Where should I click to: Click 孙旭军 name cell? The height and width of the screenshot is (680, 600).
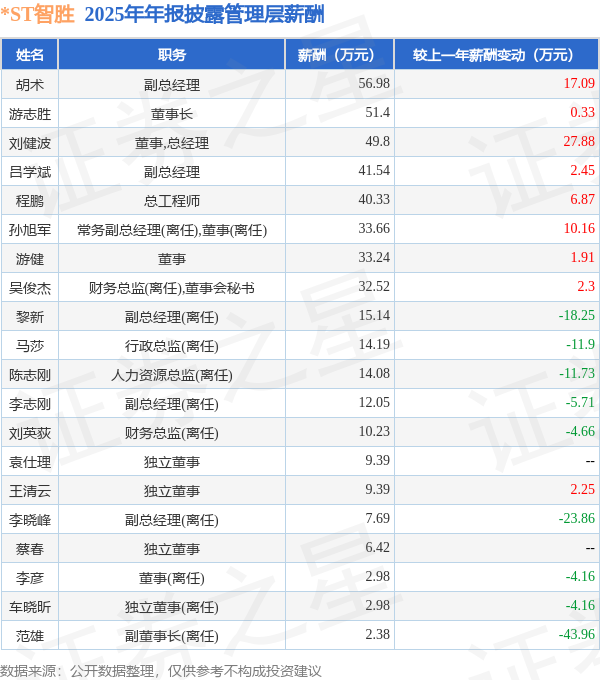coord(29,230)
